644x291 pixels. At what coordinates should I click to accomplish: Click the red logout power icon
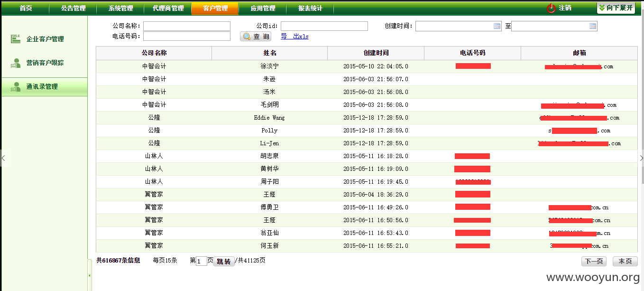click(551, 8)
